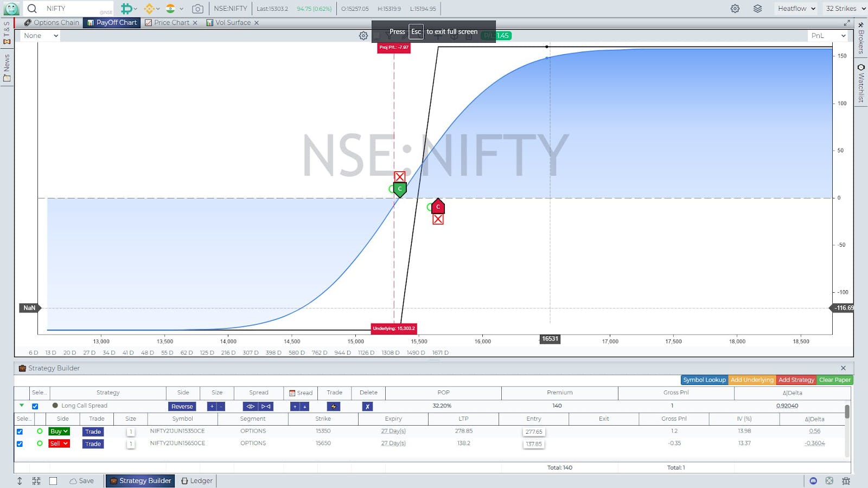Image resolution: width=868 pixels, height=488 pixels.
Task: Open the Brokers side panel
Action: 861,38
